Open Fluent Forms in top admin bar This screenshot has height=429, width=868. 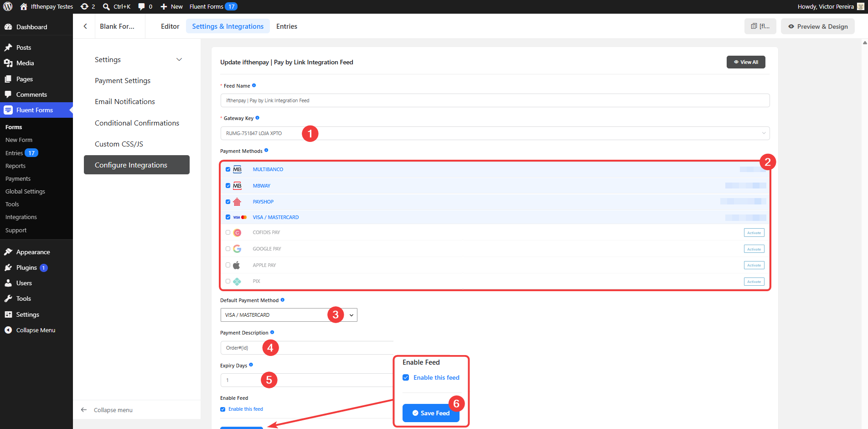pyautogui.click(x=213, y=6)
